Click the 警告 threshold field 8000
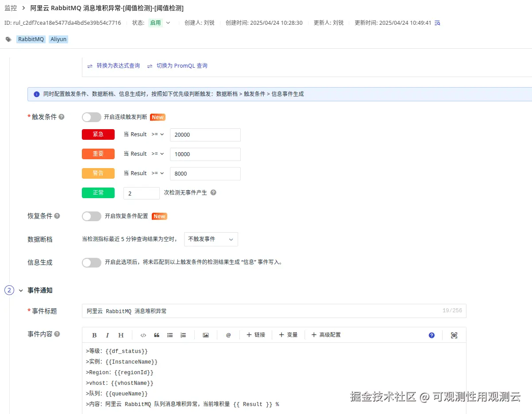This screenshot has width=532, height=414. pos(205,173)
